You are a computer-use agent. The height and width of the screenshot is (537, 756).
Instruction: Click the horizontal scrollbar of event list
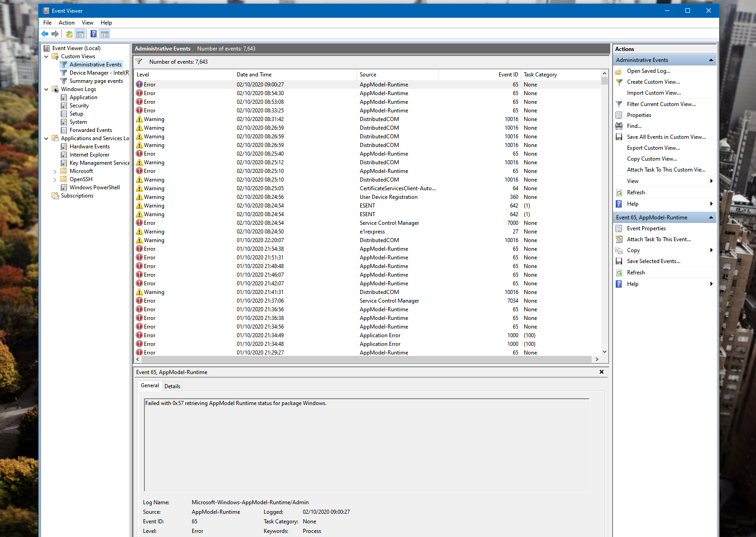coord(367,360)
